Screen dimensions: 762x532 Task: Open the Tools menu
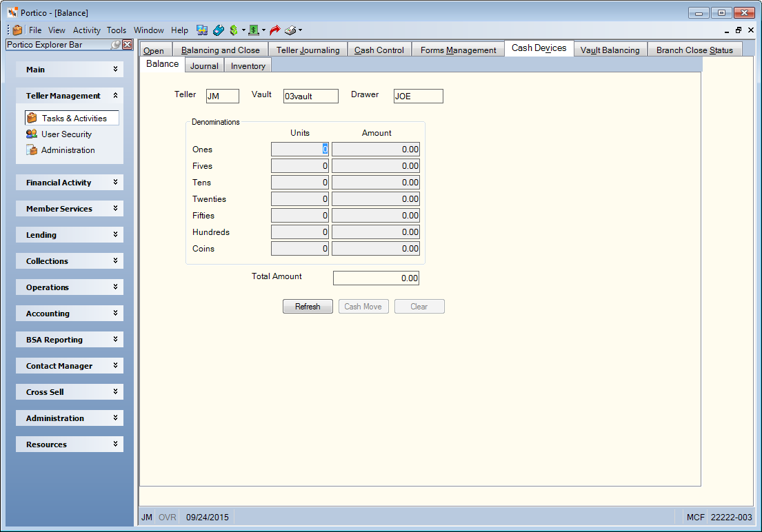coord(117,30)
